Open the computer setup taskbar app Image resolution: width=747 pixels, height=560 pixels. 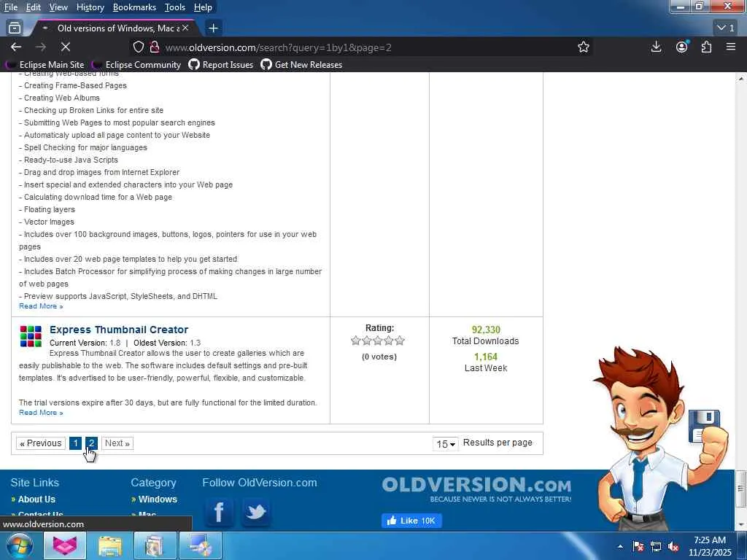200,545
